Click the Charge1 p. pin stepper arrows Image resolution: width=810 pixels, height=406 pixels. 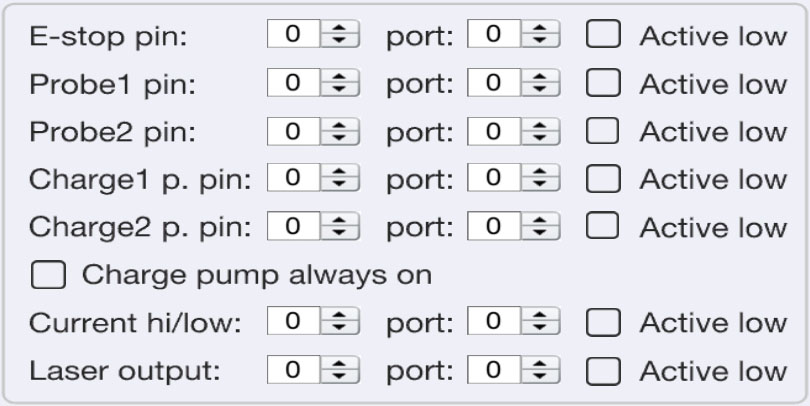pyautogui.click(x=339, y=179)
